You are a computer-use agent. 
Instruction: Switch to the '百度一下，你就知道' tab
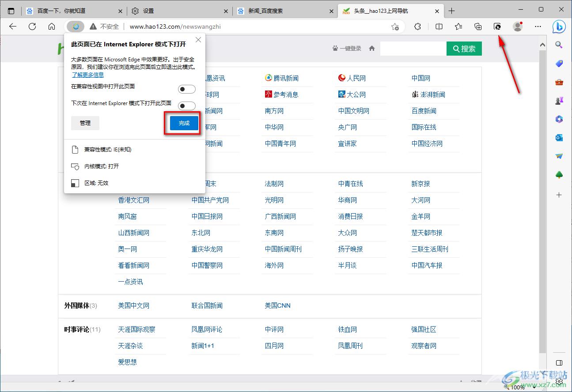(x=74, y=11)
